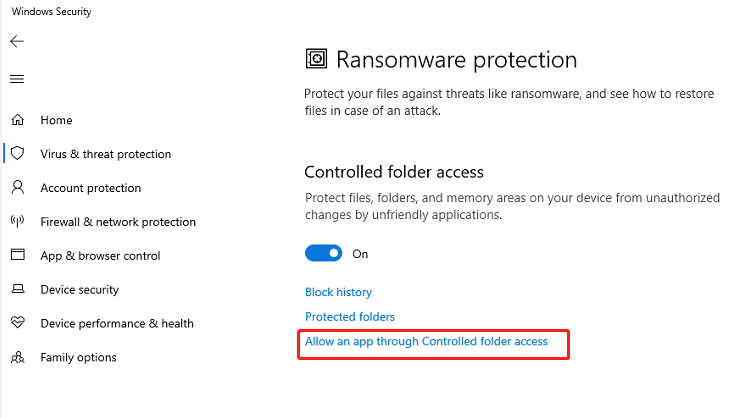Image resolution: width=739 pixels, height=418 pixels.
Task: Click the Device security laptop icon
Action: tap(18, 288)
